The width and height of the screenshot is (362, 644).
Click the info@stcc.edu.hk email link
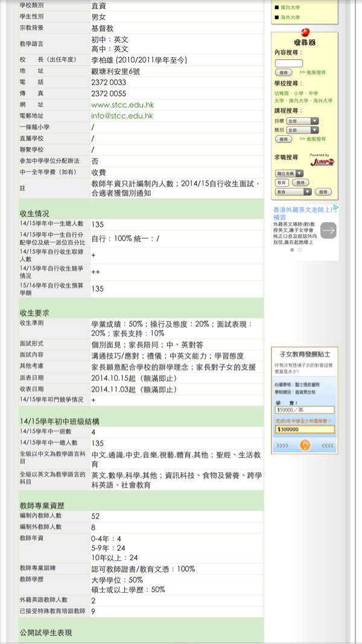(x=122, y=115)
